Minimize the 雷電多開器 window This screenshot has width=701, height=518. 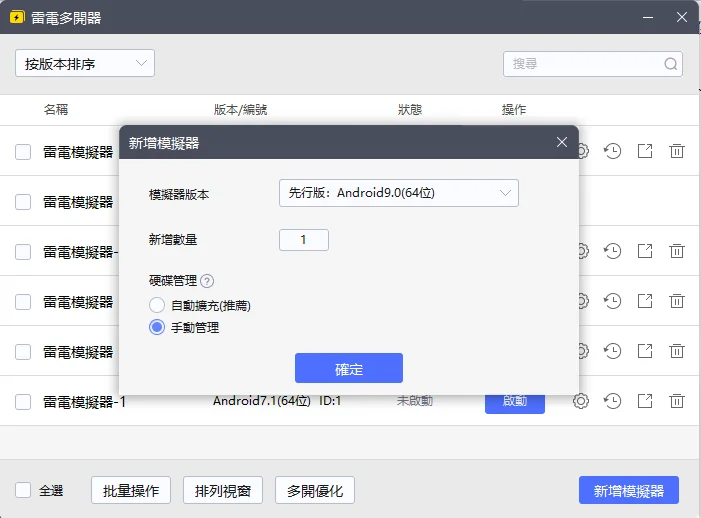[648, 17]
